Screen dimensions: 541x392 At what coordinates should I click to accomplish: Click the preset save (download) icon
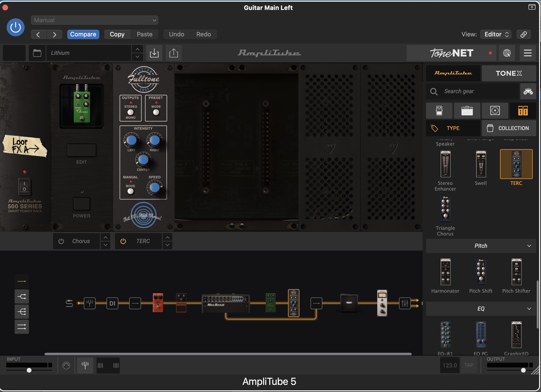[x=154, y=53]
